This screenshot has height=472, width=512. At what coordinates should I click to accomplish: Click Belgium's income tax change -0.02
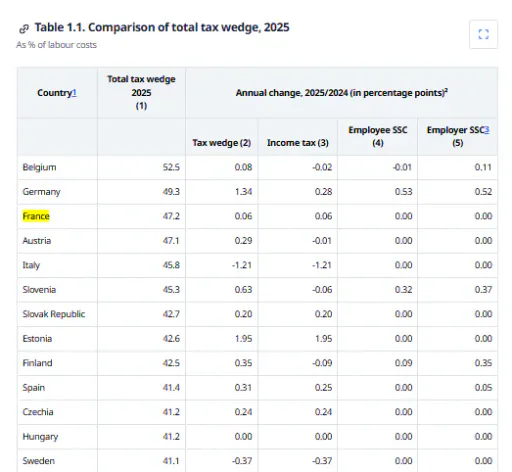[322, 167]
